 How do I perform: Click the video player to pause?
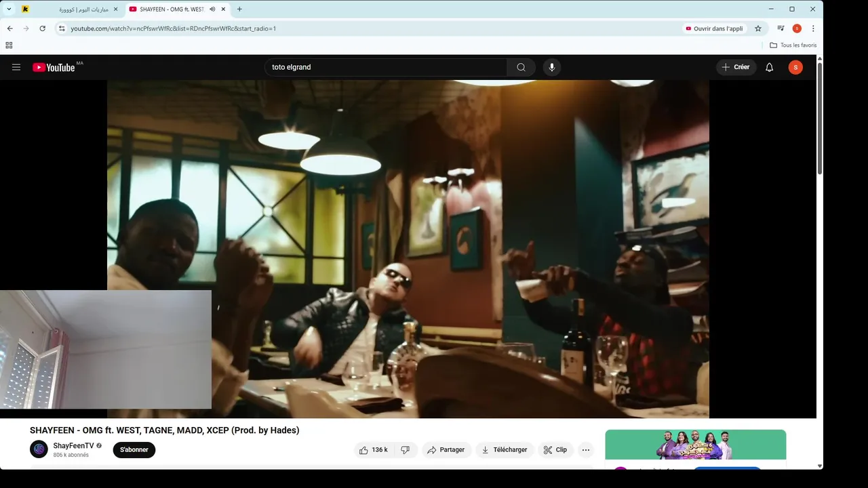point(408,249)
